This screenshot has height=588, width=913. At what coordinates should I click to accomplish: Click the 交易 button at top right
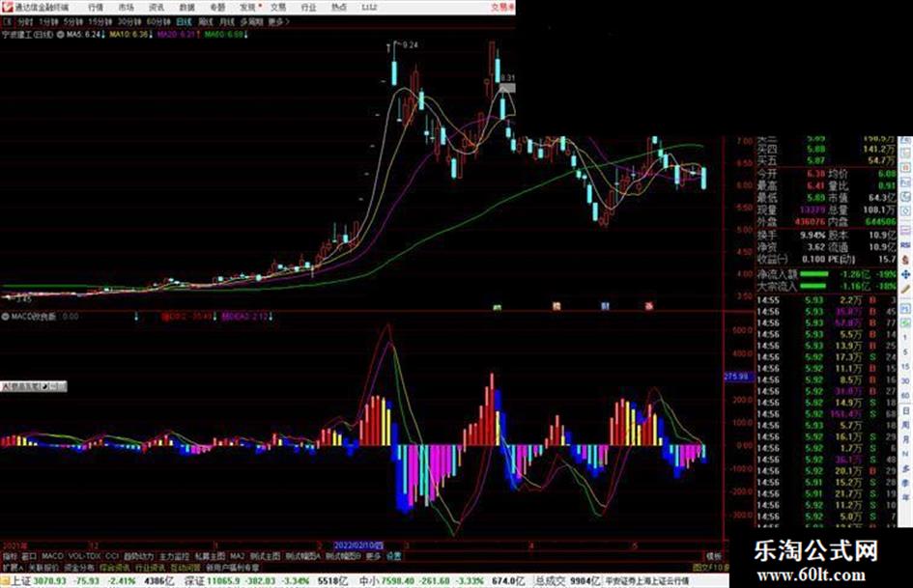502,7
